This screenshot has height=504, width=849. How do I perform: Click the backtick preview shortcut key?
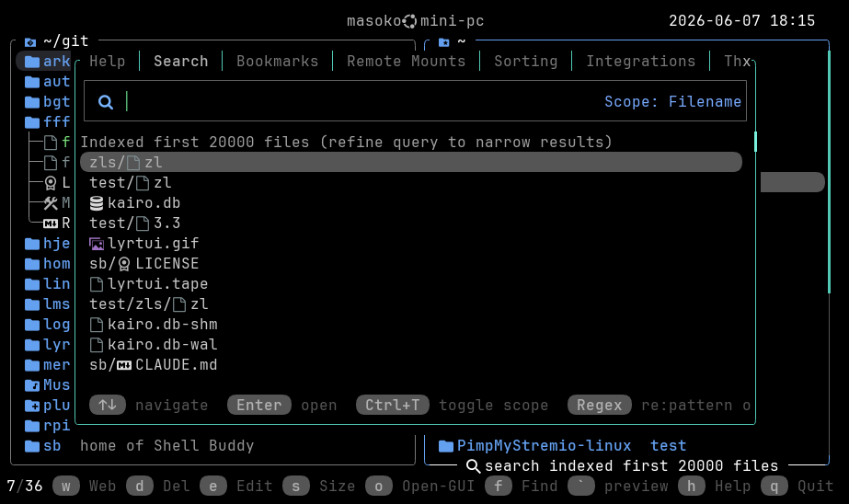[581, 487]
